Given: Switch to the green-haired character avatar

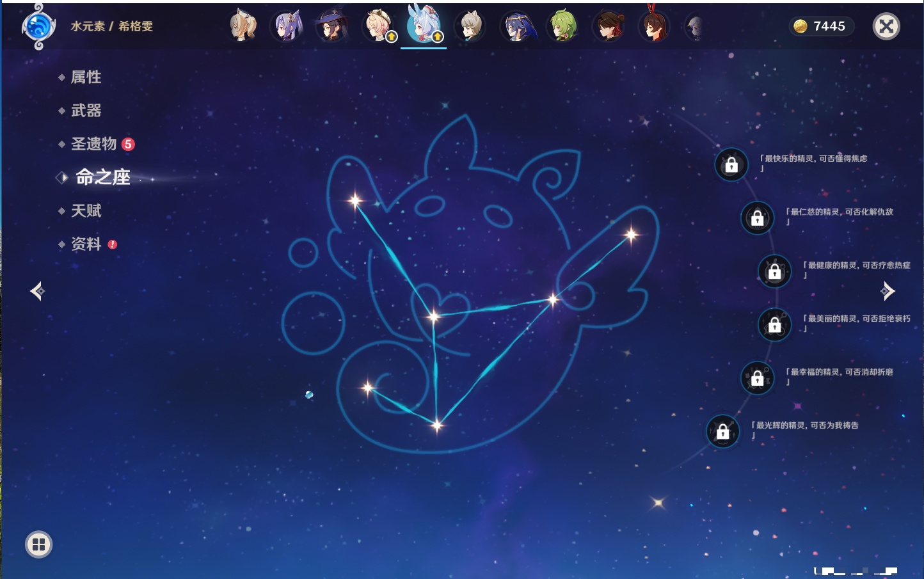Looking at the screenshot, I should tap(562, 27).
